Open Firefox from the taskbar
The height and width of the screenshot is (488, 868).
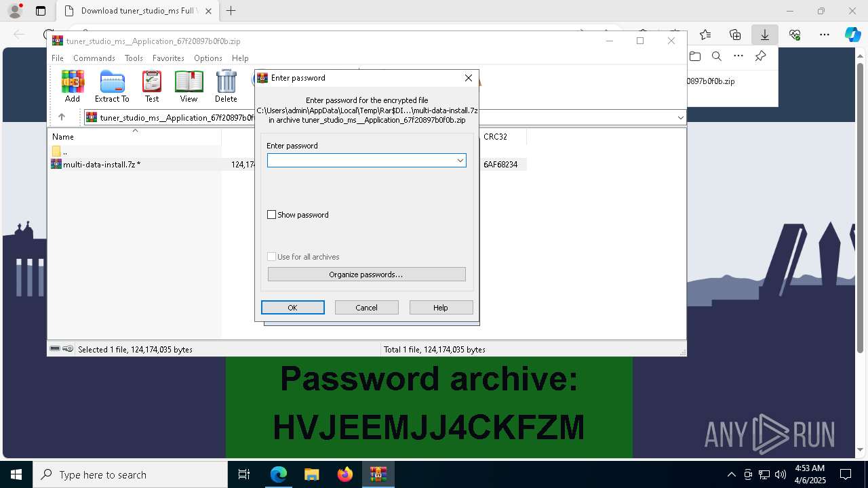(345, 474)
